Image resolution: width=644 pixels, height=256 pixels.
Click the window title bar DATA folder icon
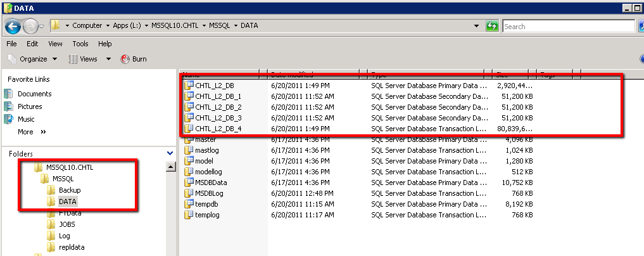tap(8, 8)
